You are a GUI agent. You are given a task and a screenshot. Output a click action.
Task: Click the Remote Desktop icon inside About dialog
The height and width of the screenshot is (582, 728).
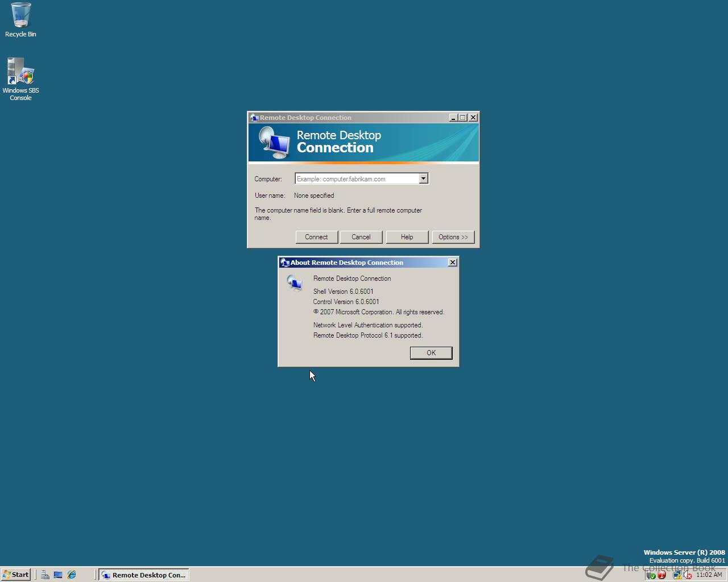pyautogui.click(x=295, y=282)
